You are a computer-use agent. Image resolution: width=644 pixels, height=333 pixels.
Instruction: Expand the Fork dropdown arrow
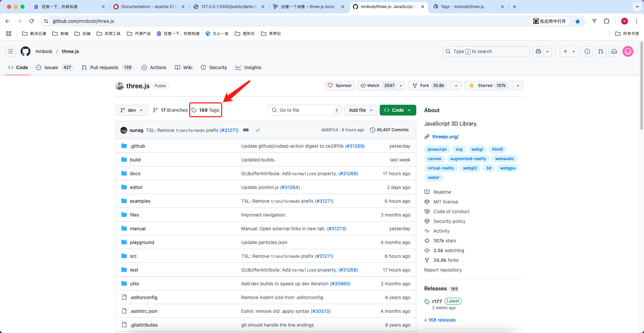click(456, 86)
